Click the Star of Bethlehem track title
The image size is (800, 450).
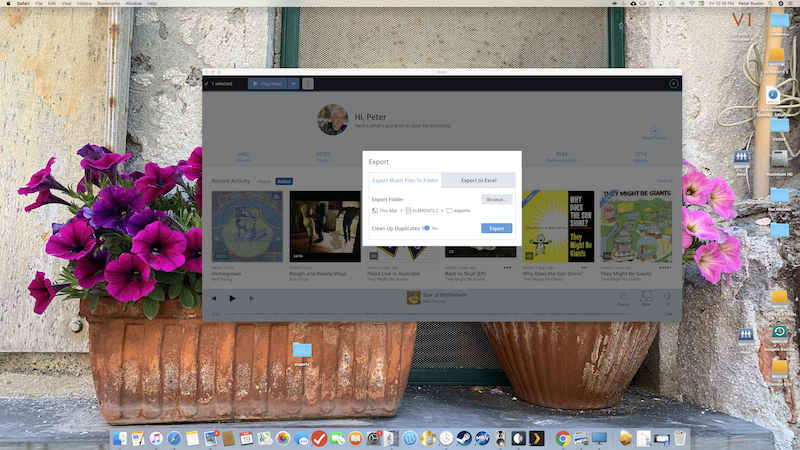[444, 295]
